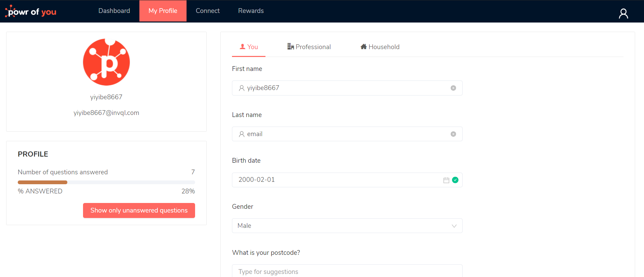Click 'What is your postcode?' label

pyautogui.click(x=266, y=253)
